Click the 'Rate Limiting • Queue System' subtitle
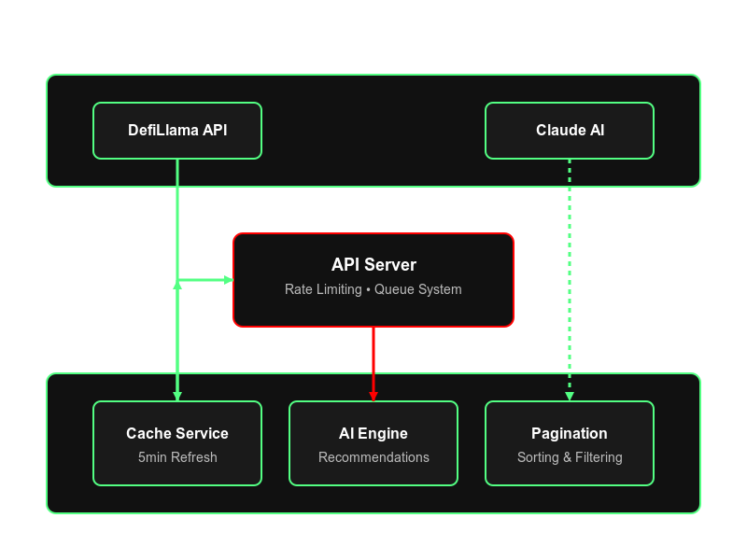The width and height of the screenshot is (747, 560). tap(373, 289)
